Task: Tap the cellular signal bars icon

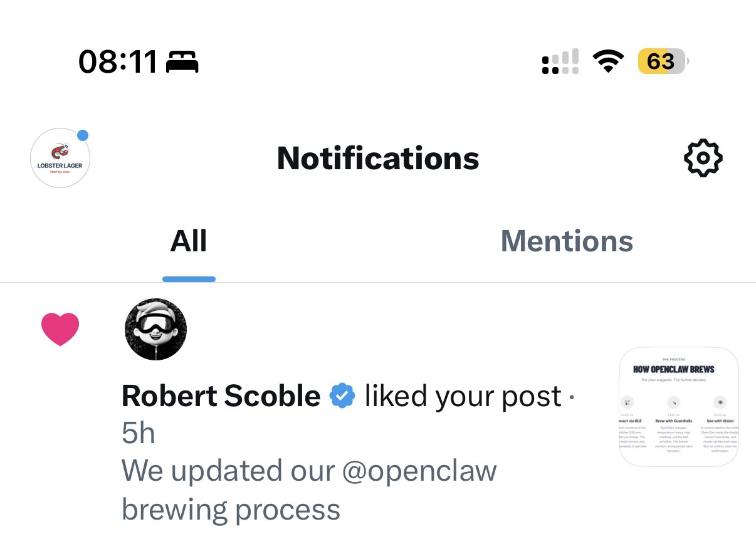Action: (560, 62)
